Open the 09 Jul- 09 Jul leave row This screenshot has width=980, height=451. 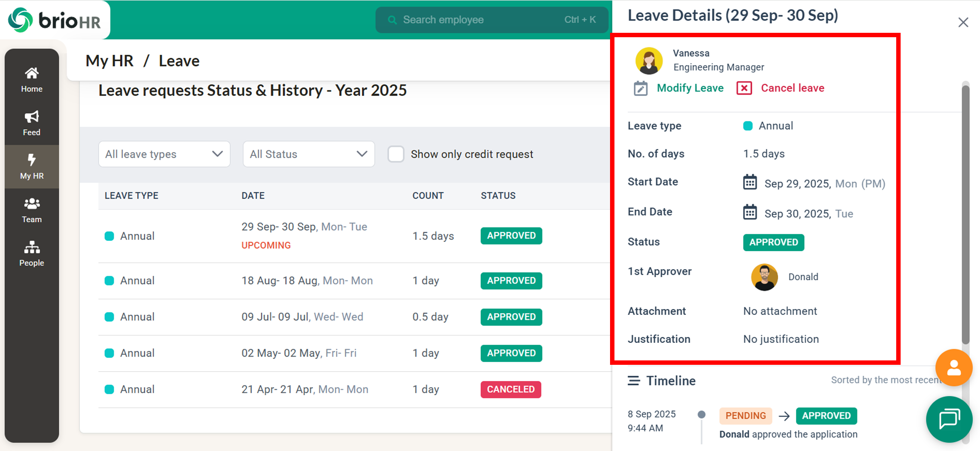[355, 317]
